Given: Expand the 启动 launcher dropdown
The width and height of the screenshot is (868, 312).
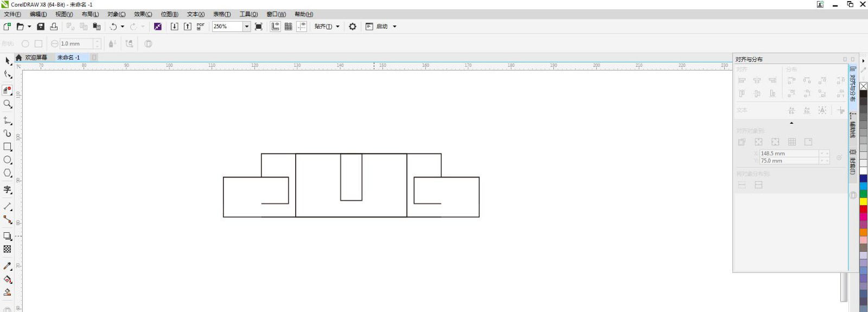Looking at the screenshot, I should (394, 27).
